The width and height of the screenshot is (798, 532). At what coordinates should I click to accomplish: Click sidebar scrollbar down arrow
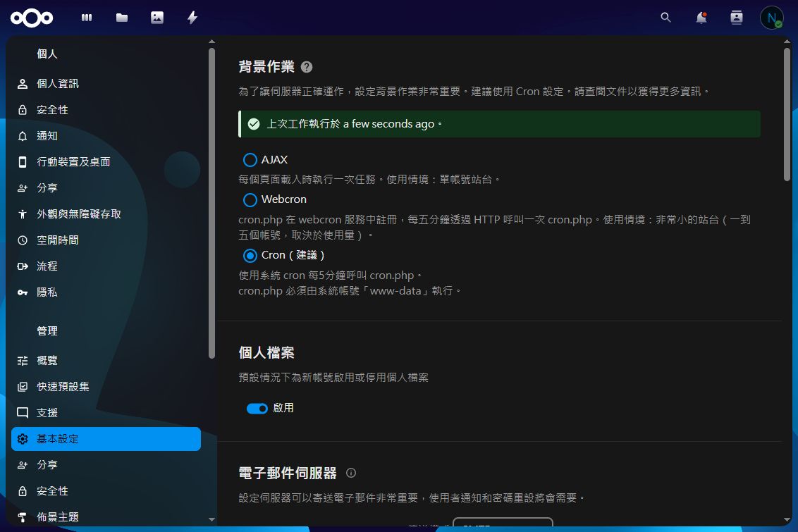coord(211,519)
